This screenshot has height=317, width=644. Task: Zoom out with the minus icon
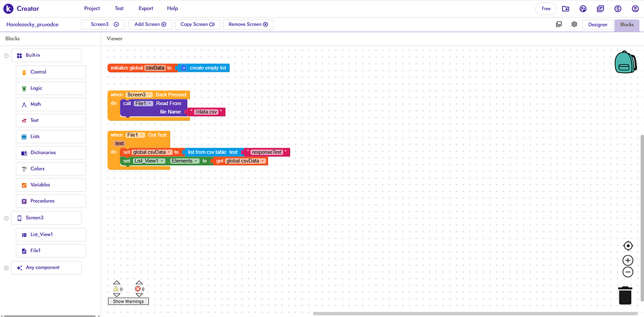pyautogui.click(x=628, y=272)
